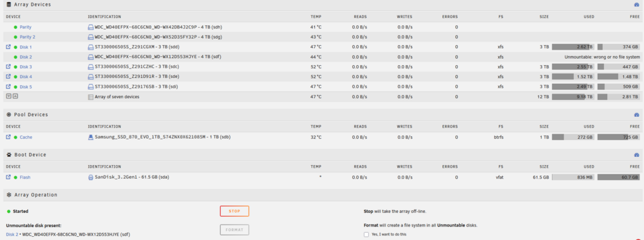Click the Boot Device section header title
Image resolution: width=644 pixels, height=240 pixels.
(30, 155)
